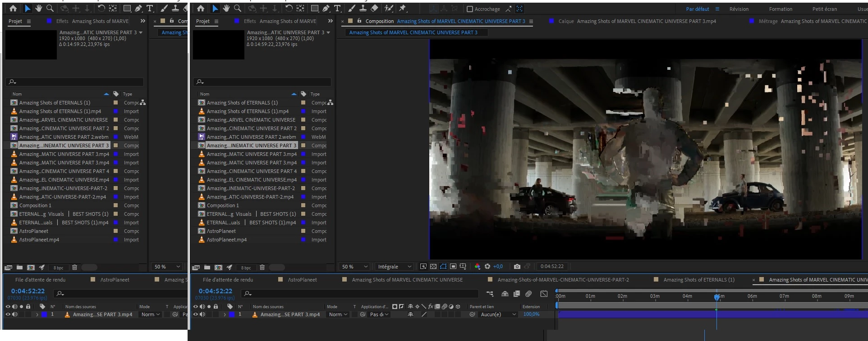Open the 50 % zoom dropdown in the left window

tap(167, 267)
